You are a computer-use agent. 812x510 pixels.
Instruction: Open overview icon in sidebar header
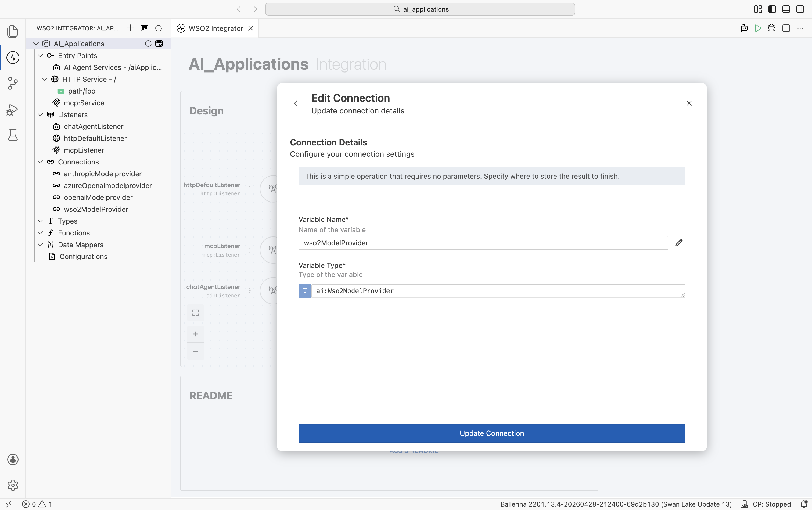[x=144, y=28]
